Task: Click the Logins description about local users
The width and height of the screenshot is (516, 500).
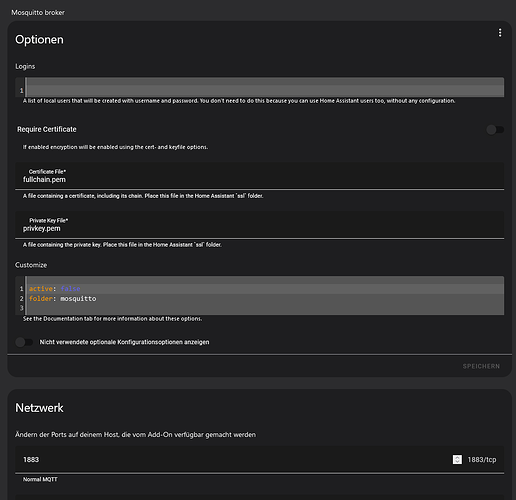Action: [239, 101]
